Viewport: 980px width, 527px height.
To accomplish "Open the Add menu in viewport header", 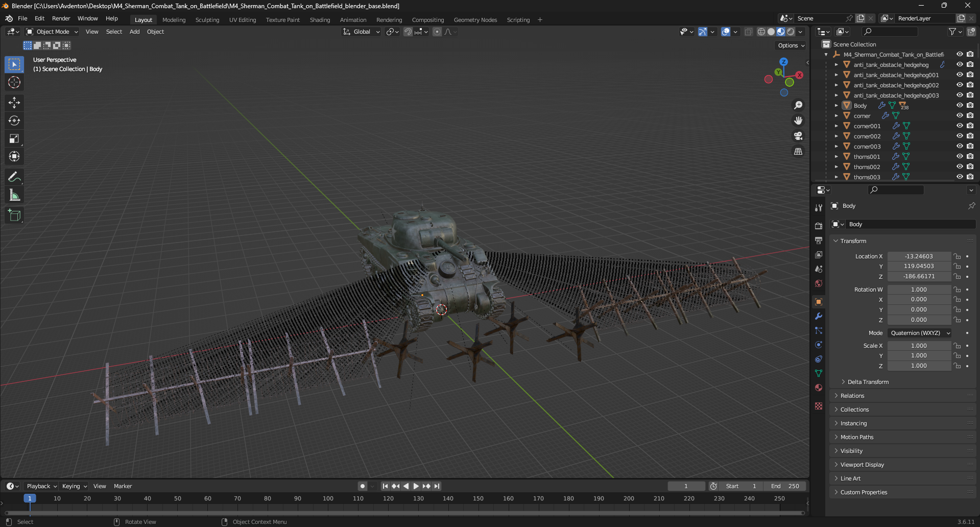I will pos(134,32).
